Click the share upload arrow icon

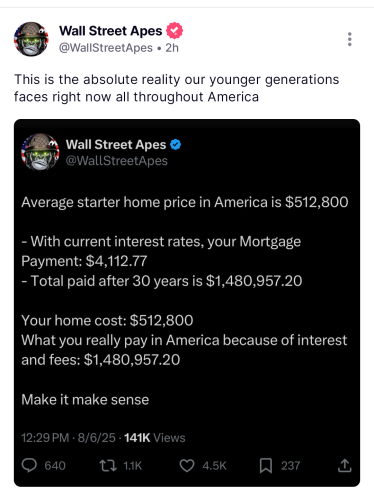345,465
